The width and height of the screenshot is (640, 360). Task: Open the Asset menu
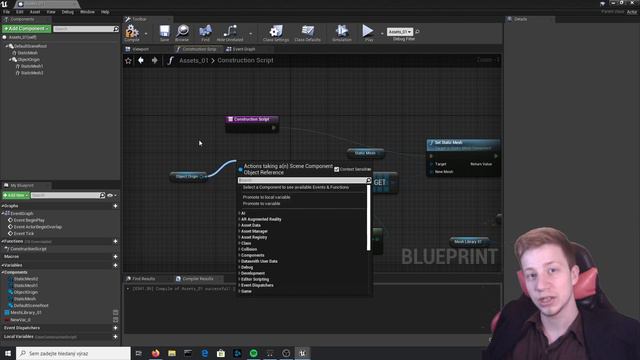click(35, 12)
